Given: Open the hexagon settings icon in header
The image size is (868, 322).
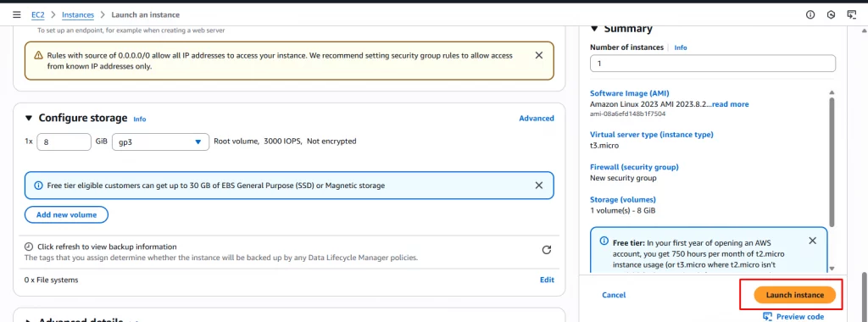Looking at the screenshot, I should [x=831, y=15].
